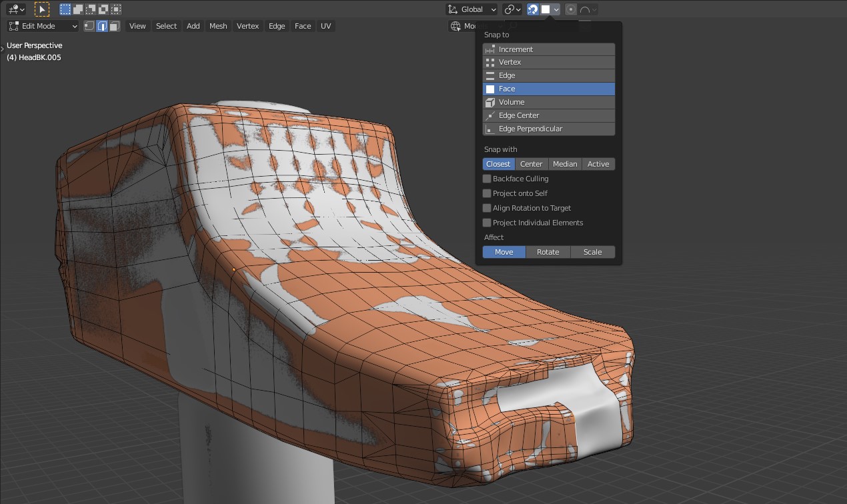Enable Backface Culling checkbox
The width and height of the screenshot is (847, 504).
point(487,179)
